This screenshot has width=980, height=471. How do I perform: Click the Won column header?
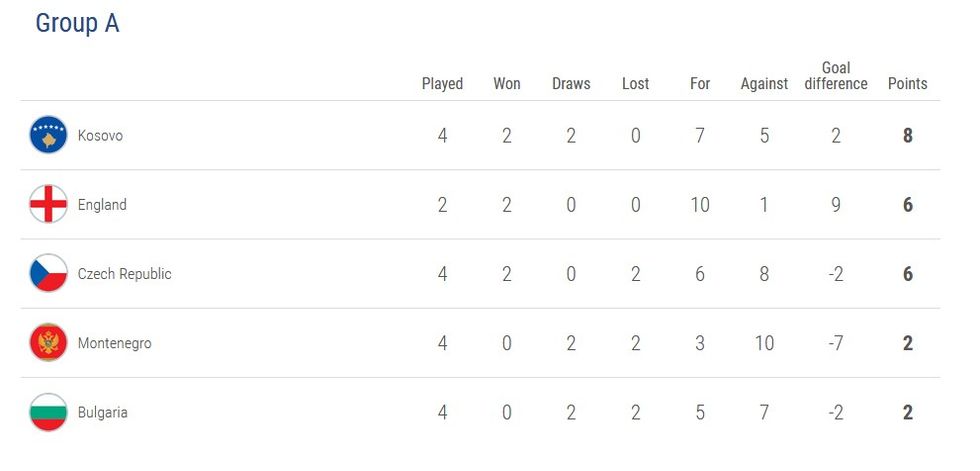[x=507, y=84]
